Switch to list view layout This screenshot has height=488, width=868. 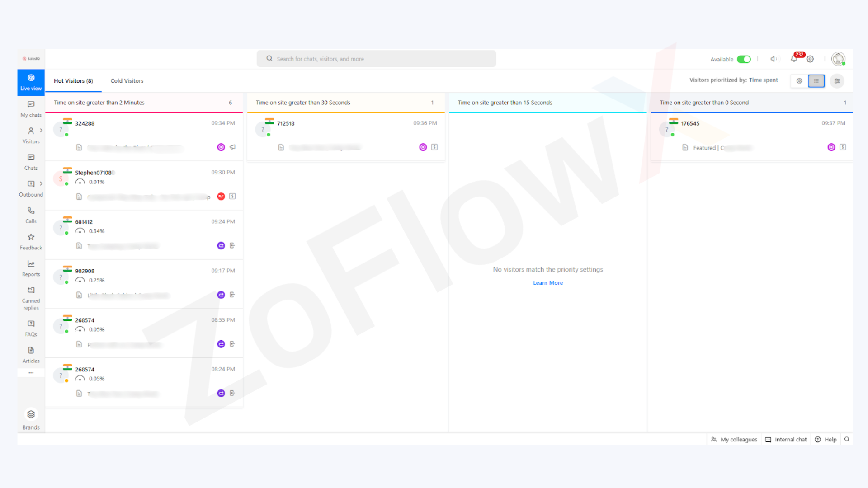tap(816, 81)
